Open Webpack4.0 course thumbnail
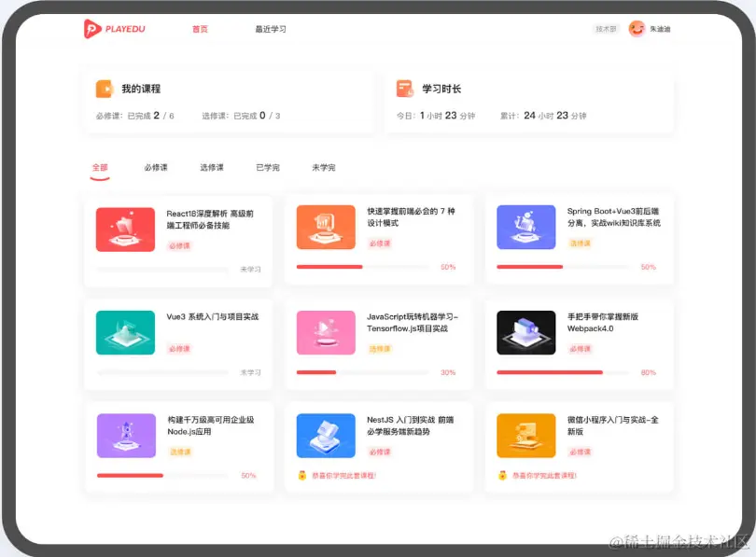The height and width of the screenshot is (557, 756). pyautogui.click(x=526, y=332)
